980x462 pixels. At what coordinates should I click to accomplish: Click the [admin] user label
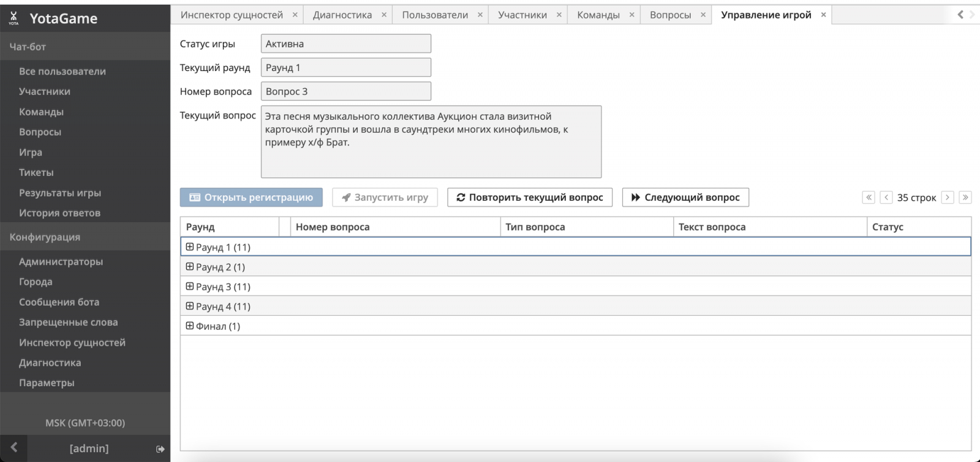89,449
